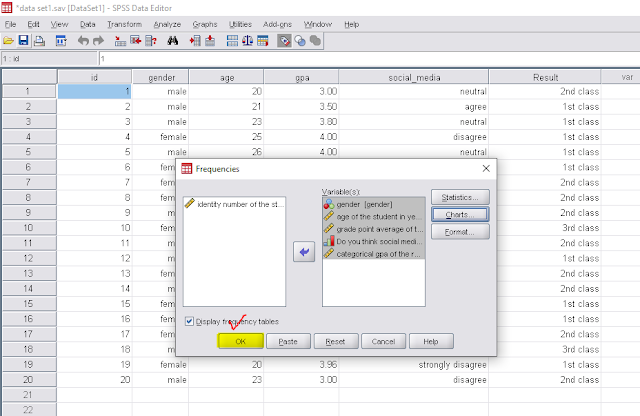Click the Split File icon
The width and height of the screenshot is (640, 416).
232,41
